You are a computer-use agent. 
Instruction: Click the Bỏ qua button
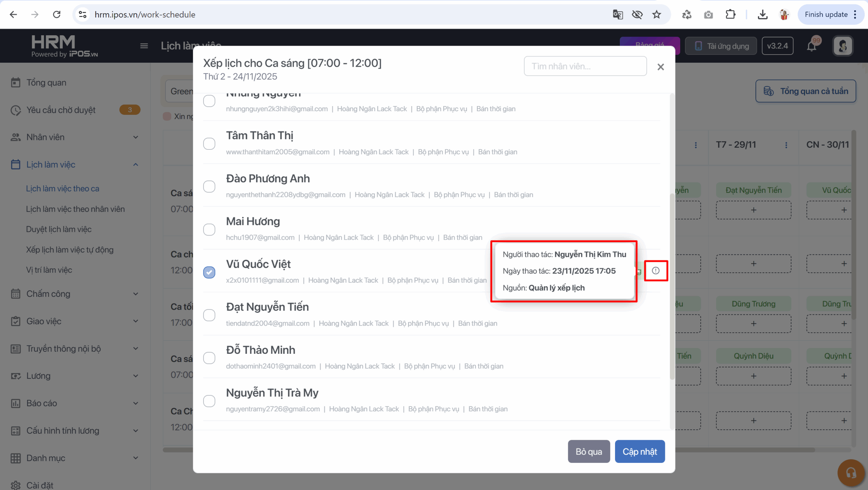[x=589, y=451]
